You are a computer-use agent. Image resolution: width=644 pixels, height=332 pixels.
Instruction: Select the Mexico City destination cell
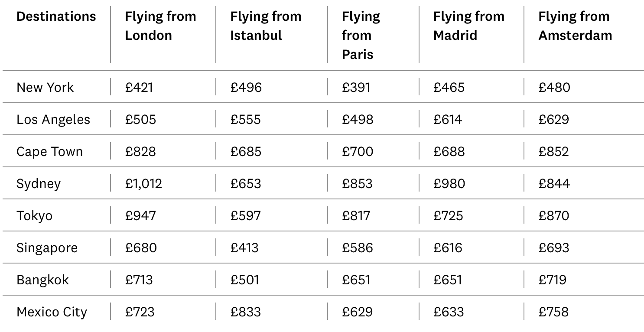(52, 312)
